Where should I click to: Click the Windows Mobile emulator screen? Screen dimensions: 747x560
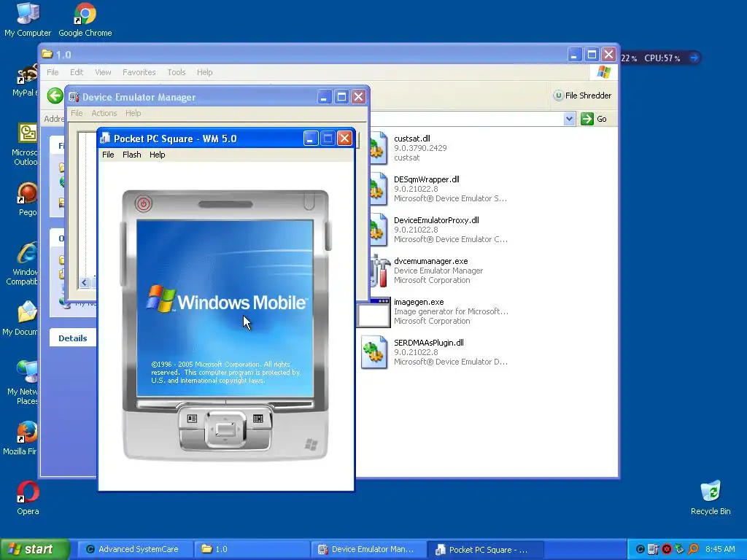(x=225, y=308)
